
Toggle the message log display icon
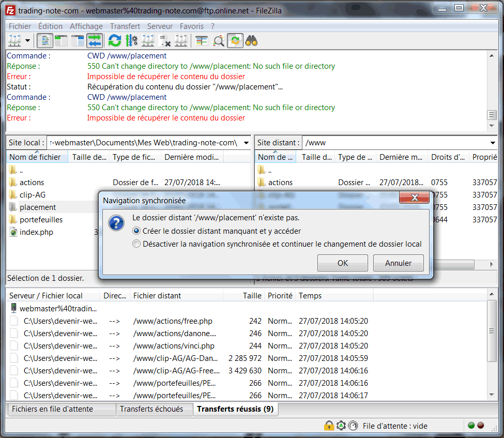coord(45,41)
